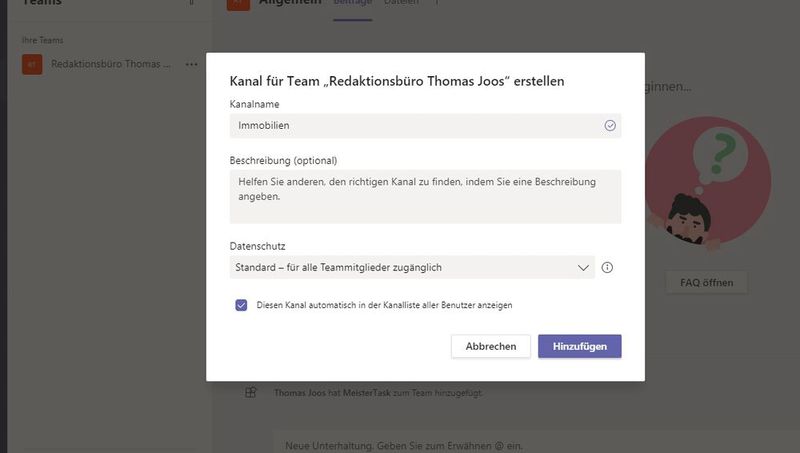The width and height of the screenshot is (800, 453).
Task: Select Redaktionsbüro Thomas team in sidebar
Action: coord(110,65)
